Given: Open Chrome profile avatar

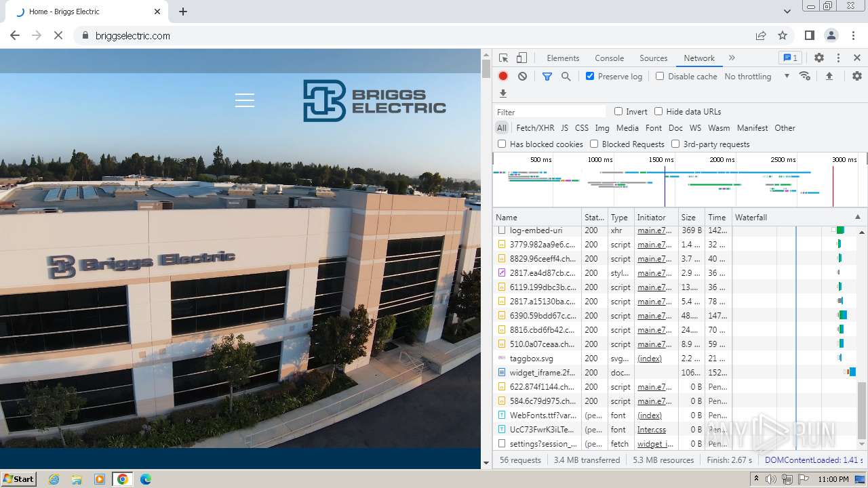Looking at the screenshot, I should [831, 36].
